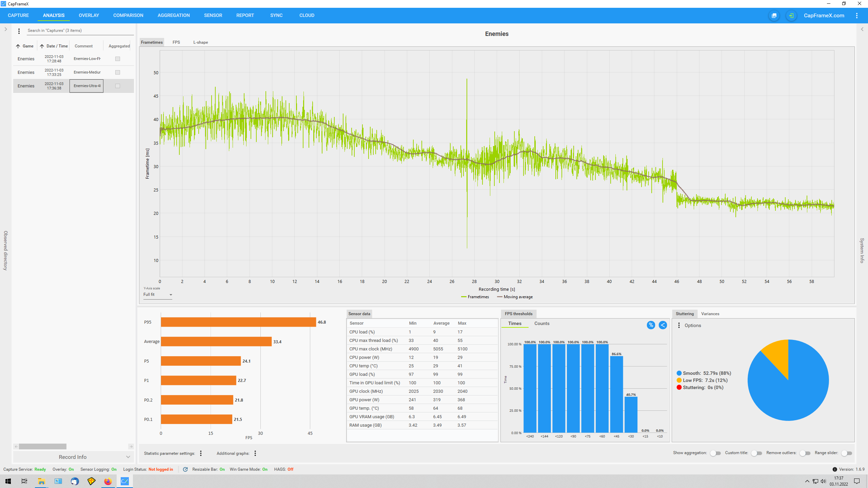
Task: Open Statistic parameter settings three-dot menu
Action: coord(201,453)
